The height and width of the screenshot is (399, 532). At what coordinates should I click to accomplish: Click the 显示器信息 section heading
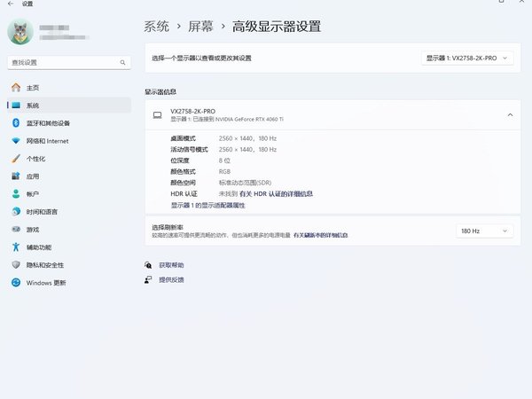pyautogui.click(x=160, y=91)
